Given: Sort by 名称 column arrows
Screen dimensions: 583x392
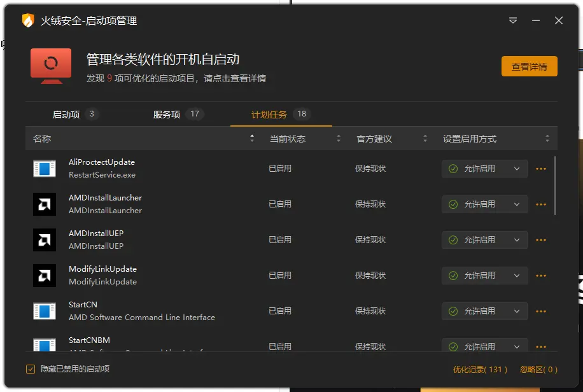Looking at the screenshot, I should 252,138.
